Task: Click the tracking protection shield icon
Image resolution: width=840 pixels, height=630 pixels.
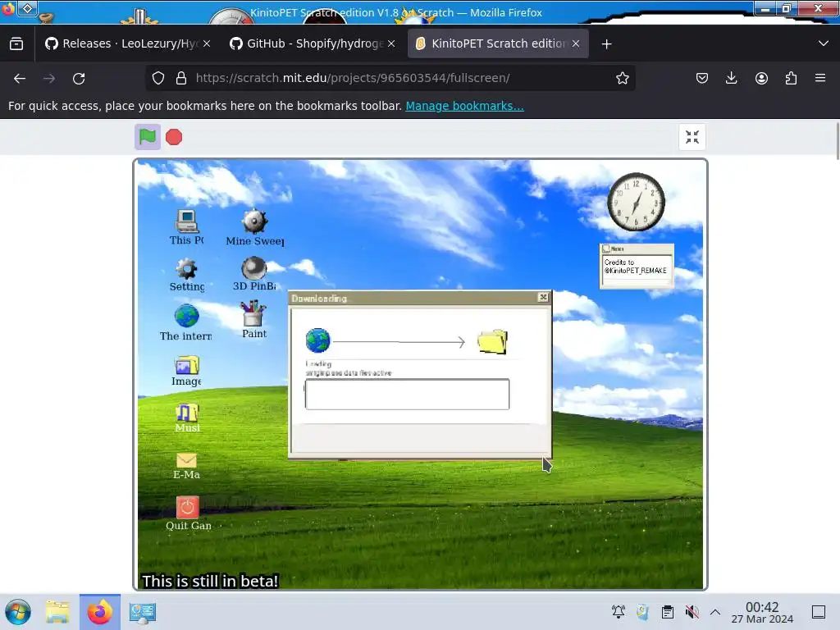Action: point(158,78)
